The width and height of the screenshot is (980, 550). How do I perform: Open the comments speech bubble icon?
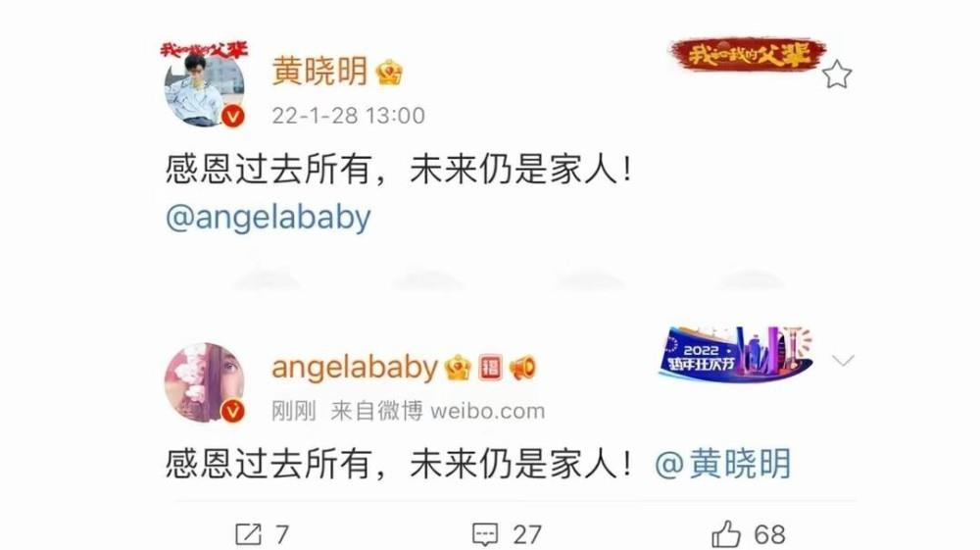[485, 535]
